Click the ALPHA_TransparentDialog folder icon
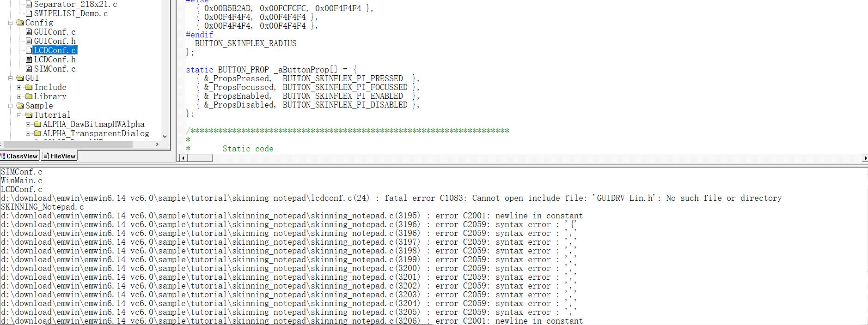 tap(38, 133)
